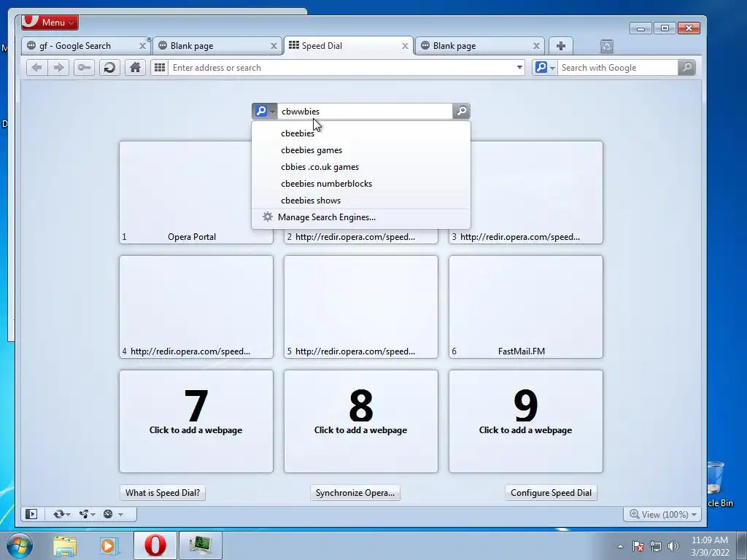Image resolution: width=747 pixels, height=560 pixels.
Task: Click the What is Speed Dial? button
Action: [x=163, y=493]
